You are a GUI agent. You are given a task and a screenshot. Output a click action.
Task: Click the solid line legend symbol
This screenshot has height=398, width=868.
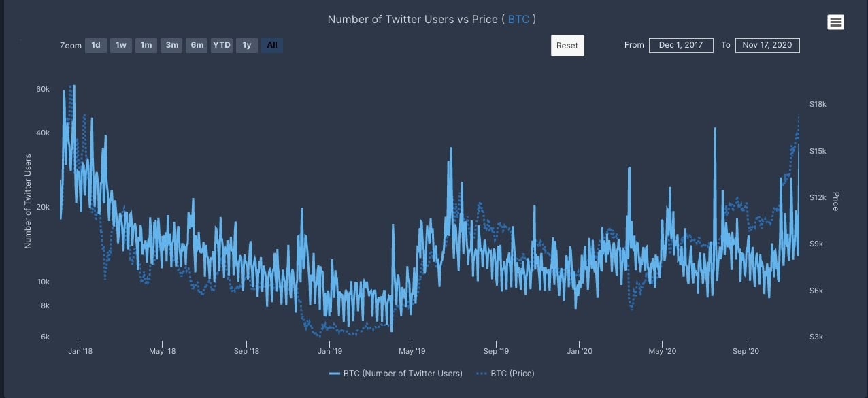(x=335, y=374)
